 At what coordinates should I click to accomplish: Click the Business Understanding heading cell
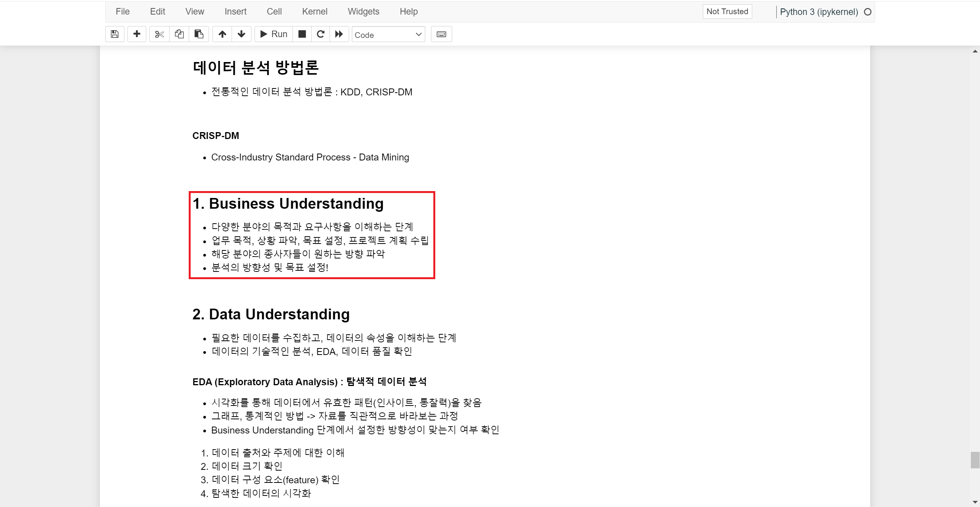tap(296, 204)
